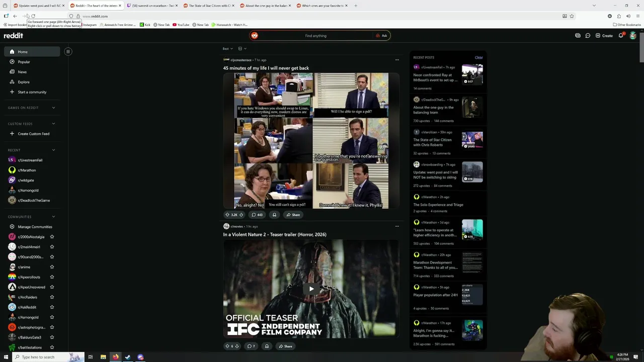Viewport: 644px width, 362px height.
Task: Toggle favorite star for r/ApexUncovered
Action: pyautogui.click(x=52, y=287)
